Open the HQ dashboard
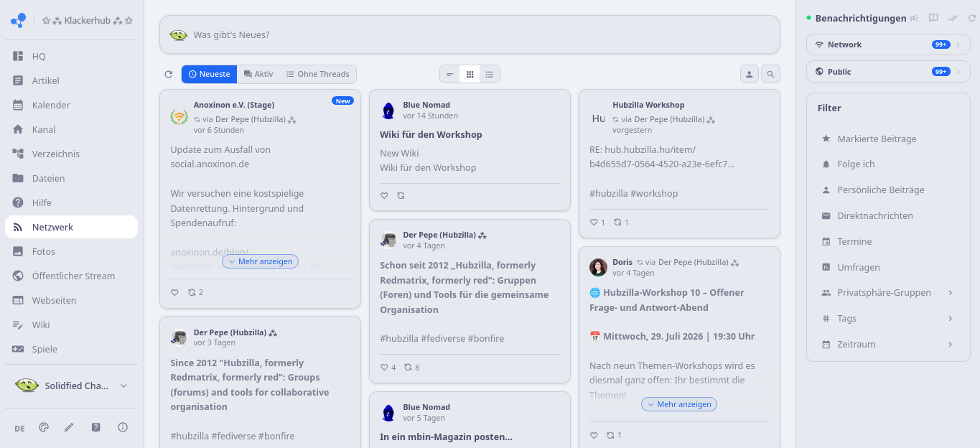The image size is (980, 448). coord(71,56)
